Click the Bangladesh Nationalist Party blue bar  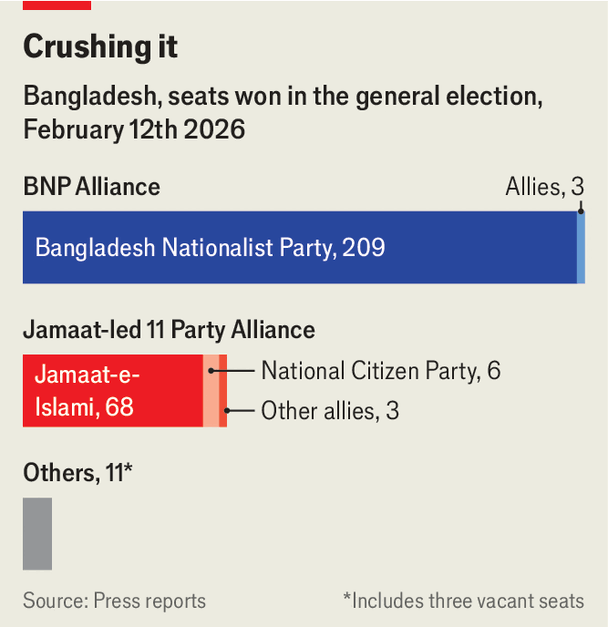300,248
